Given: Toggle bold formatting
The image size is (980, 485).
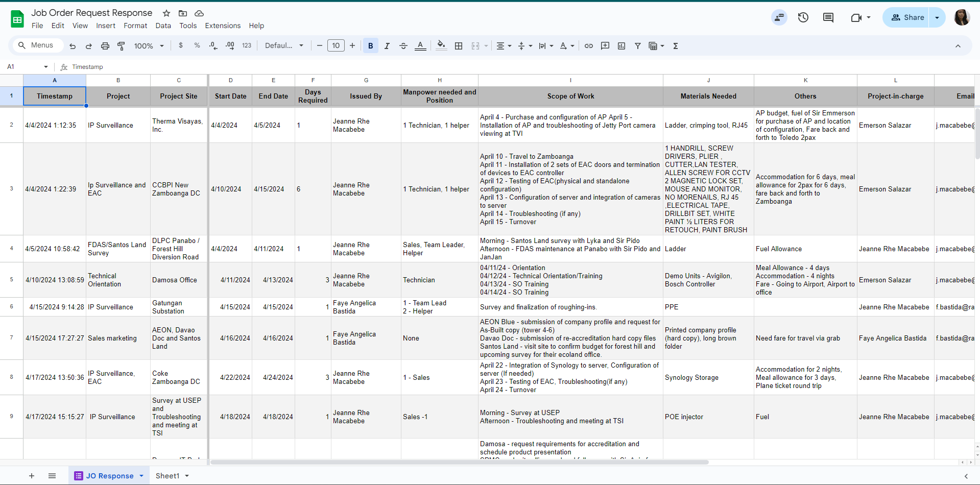Looking at the screenshot, I should coord(370,46).
